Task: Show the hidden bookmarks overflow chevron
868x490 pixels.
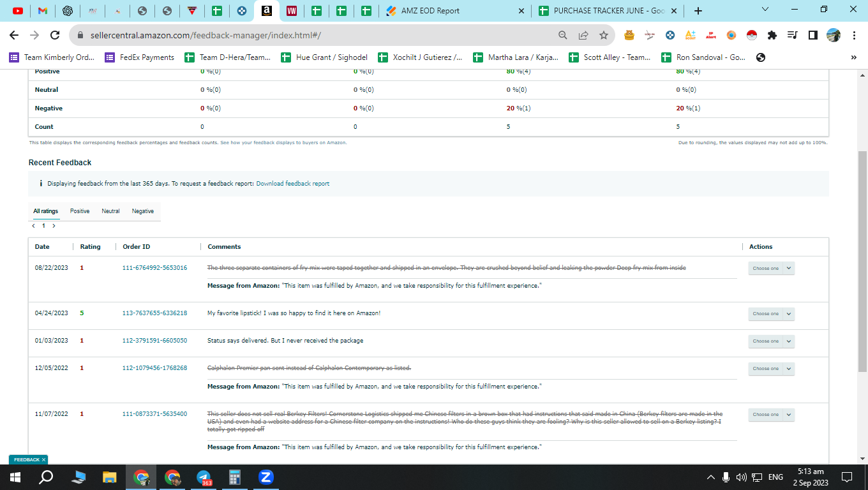Action: click(854, 57)
